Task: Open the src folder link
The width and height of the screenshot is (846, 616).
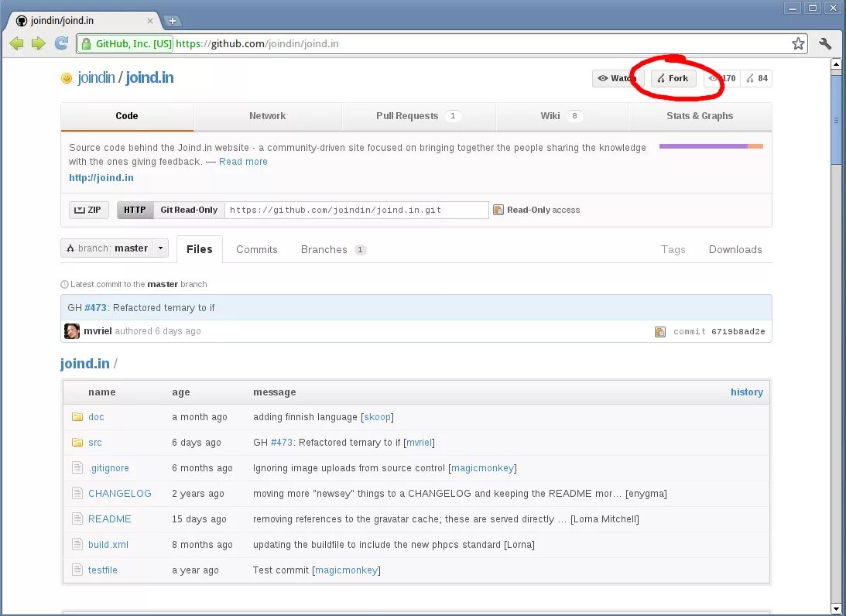Action: tap(95, 443)
